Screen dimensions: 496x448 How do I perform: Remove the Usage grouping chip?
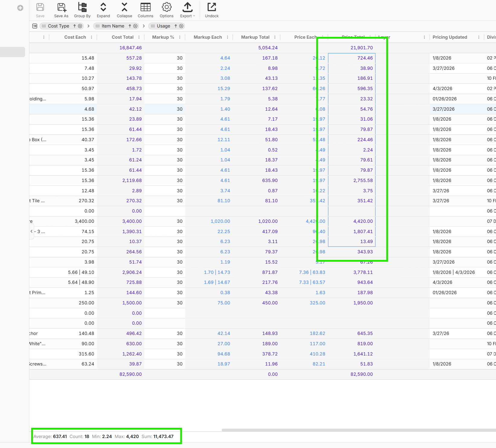click(181, 26)
